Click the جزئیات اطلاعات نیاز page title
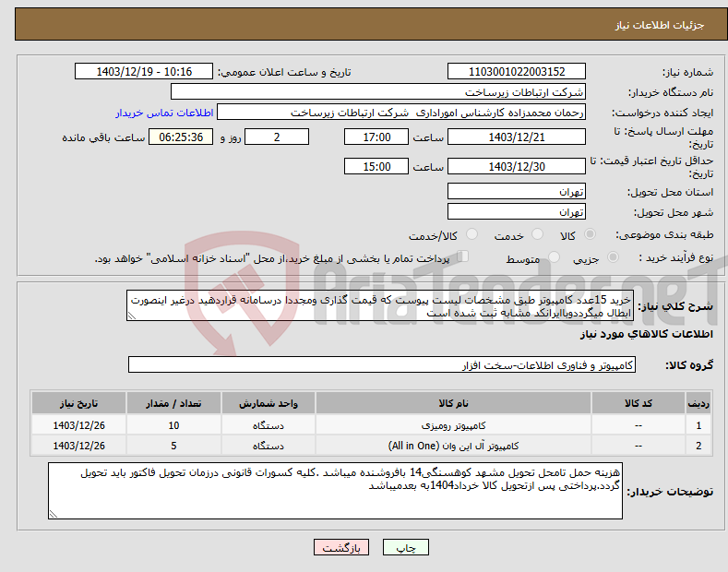 660,25
